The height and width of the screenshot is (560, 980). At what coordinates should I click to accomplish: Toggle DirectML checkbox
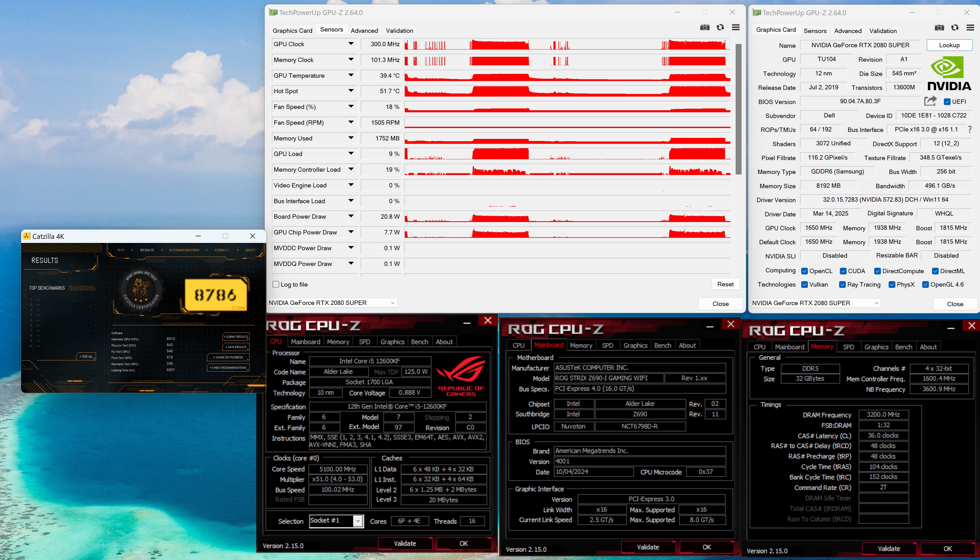point(935,271)
